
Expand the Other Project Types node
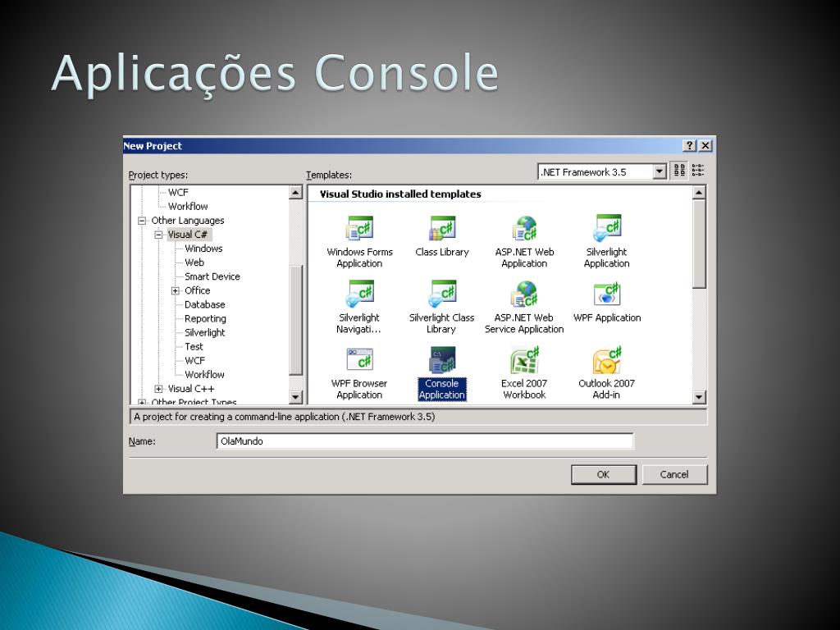click(x=142, y=402)
